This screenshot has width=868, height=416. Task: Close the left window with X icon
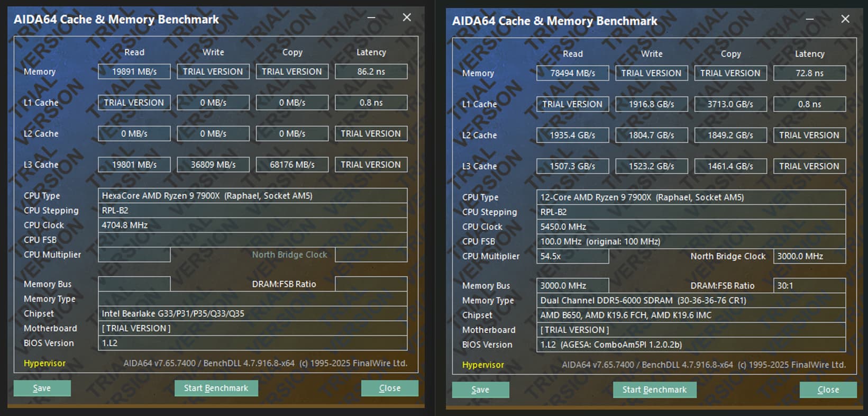coord(407,17)
